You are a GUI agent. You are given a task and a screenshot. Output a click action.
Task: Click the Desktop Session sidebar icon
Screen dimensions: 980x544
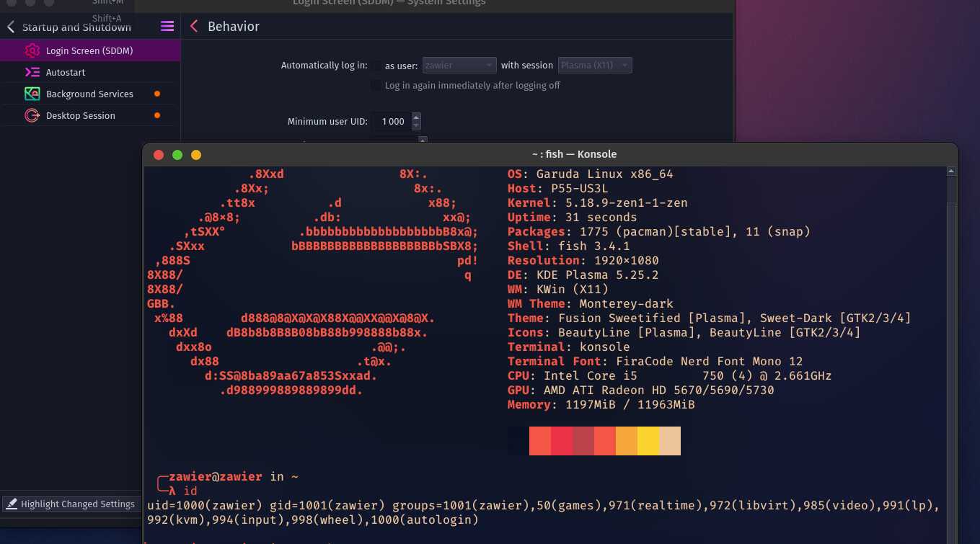click(32, 115)
